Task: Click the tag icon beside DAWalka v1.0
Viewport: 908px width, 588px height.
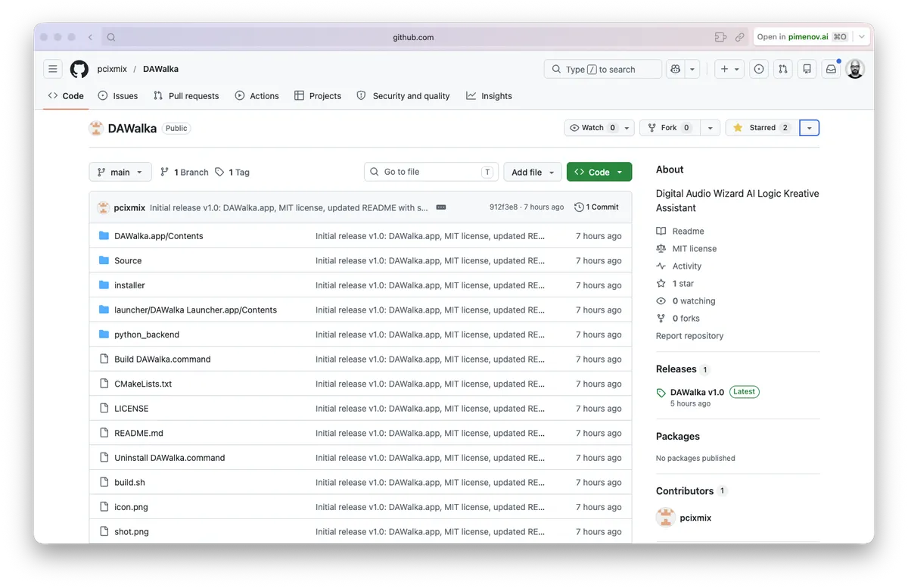Action: pos(661,393)
